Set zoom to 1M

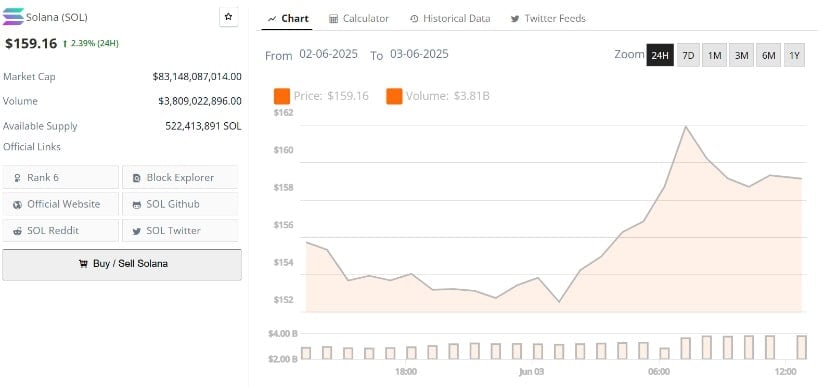(x=715, y=55)
